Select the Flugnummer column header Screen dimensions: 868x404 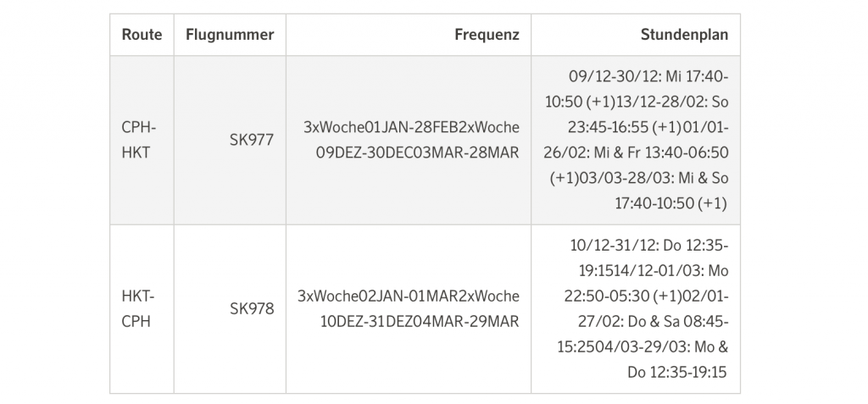point(230,36)
